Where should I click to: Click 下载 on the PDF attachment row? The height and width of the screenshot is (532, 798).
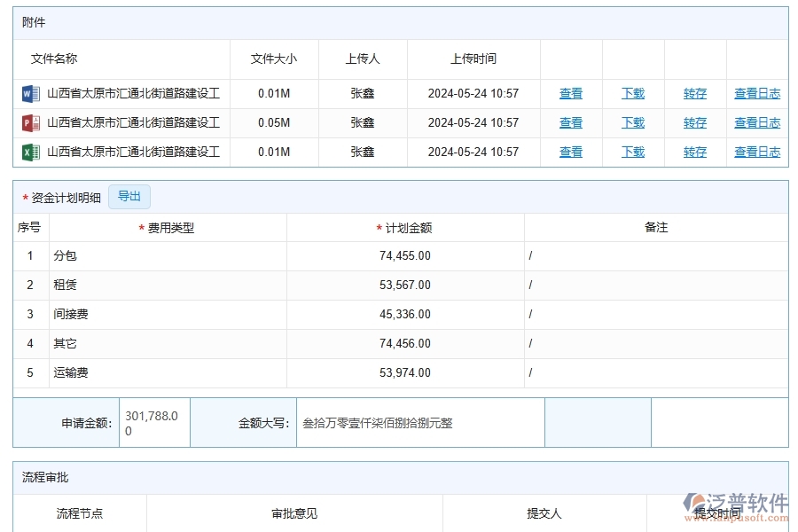632,122
